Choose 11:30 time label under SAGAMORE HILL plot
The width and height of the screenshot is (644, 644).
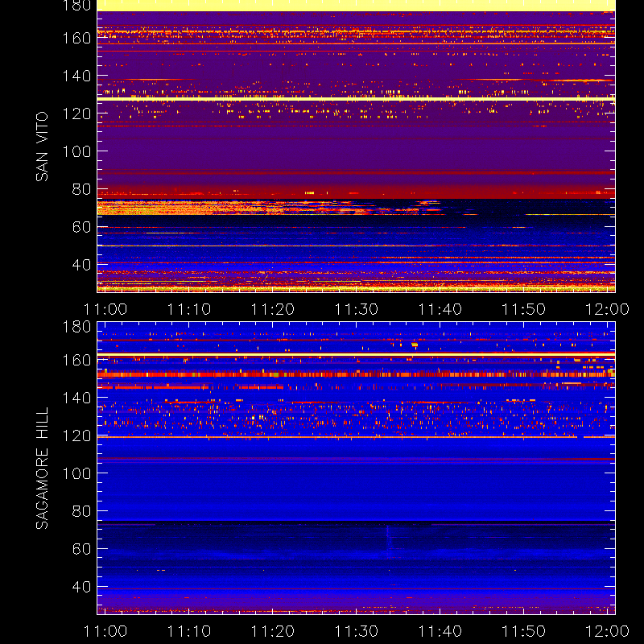[x=356, y=631]
